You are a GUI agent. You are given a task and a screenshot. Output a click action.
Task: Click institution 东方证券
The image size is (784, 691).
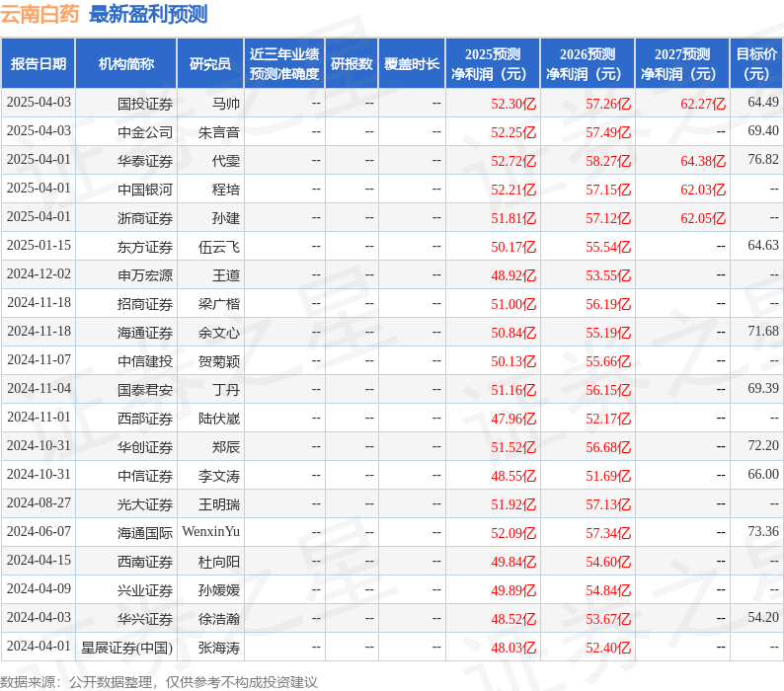click(145, 247)
